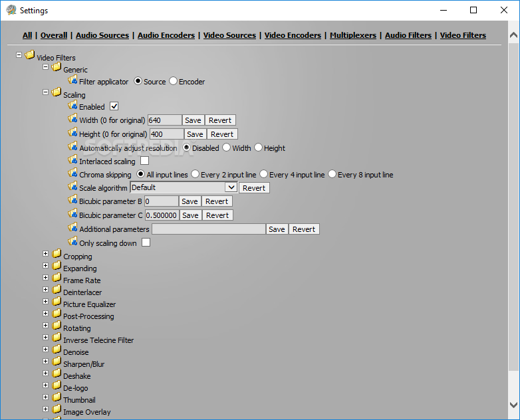Go to Audio Encoders settings
This screenshot has width=520, height=420.
click(x=166, y=35)
